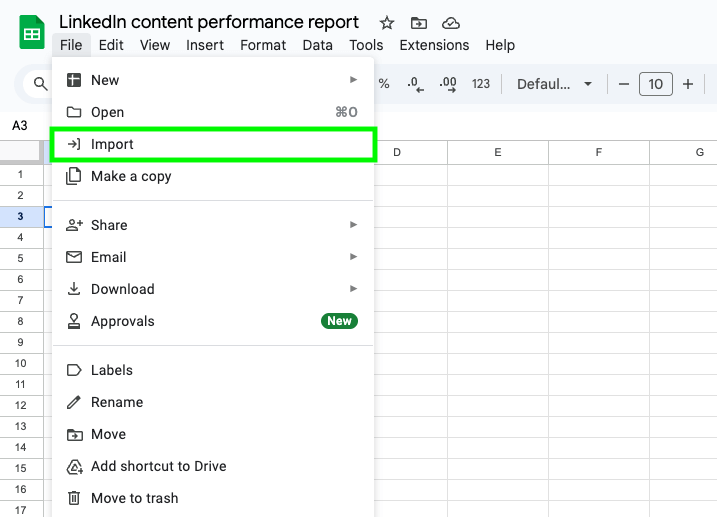
Task: Select column D header
Action: coord(410,152)
